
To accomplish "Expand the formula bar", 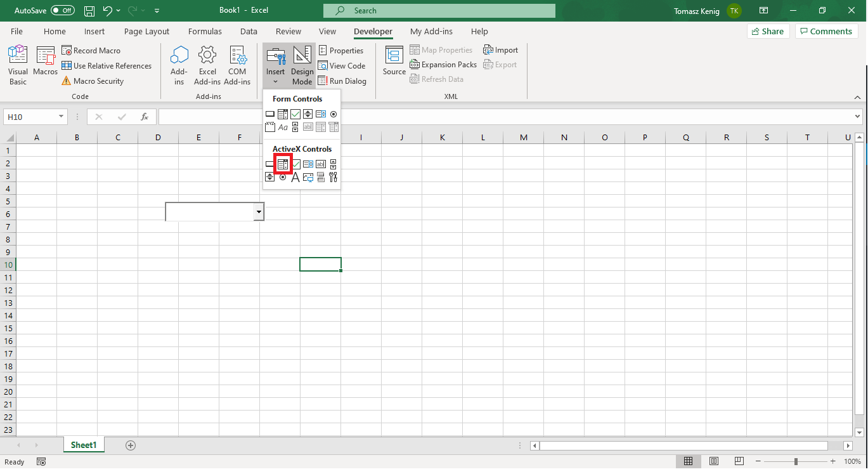I will (x=858, y=117).
